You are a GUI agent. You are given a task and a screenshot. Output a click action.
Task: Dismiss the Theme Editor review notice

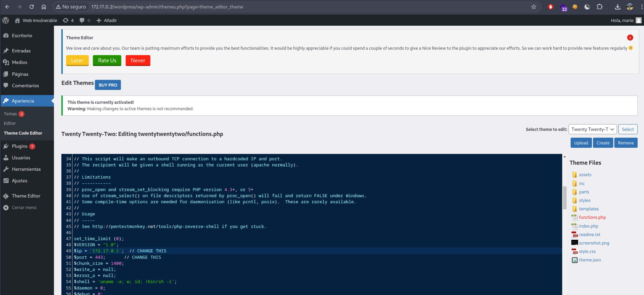tap(630, 38)
